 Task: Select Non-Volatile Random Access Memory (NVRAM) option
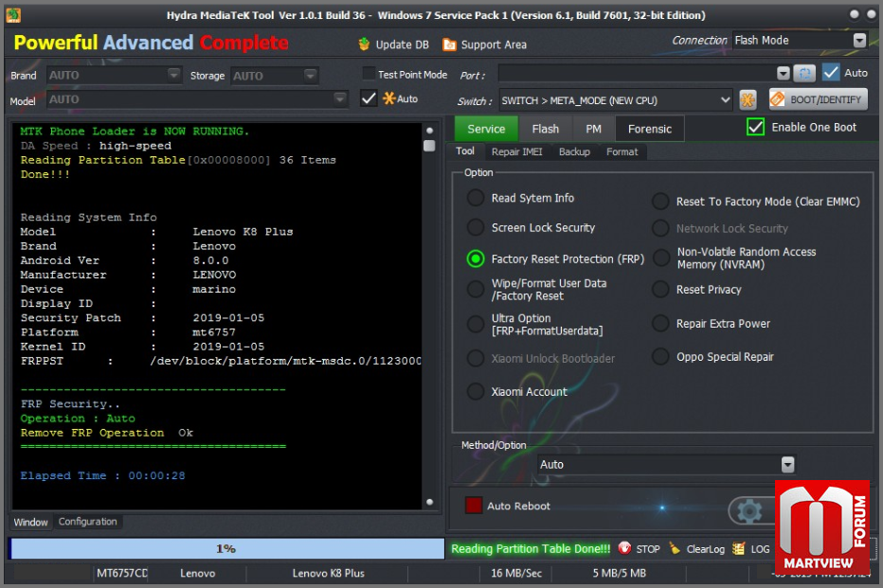[x=660, y=258]
